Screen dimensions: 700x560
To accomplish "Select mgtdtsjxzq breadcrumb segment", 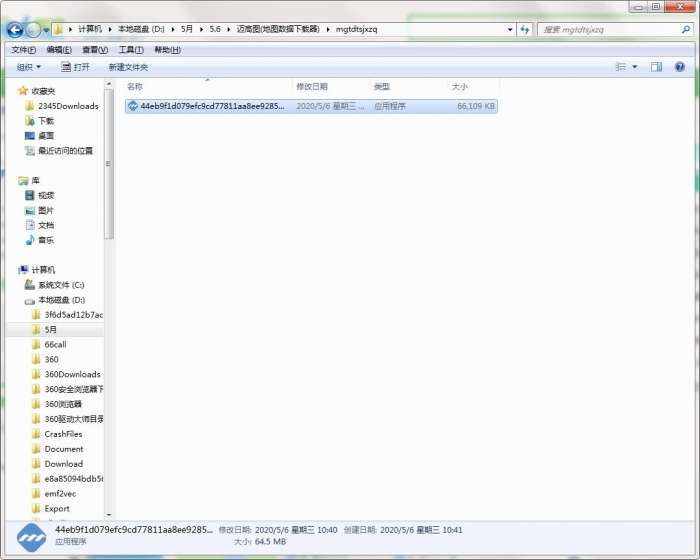I will [x=356, y=29].
